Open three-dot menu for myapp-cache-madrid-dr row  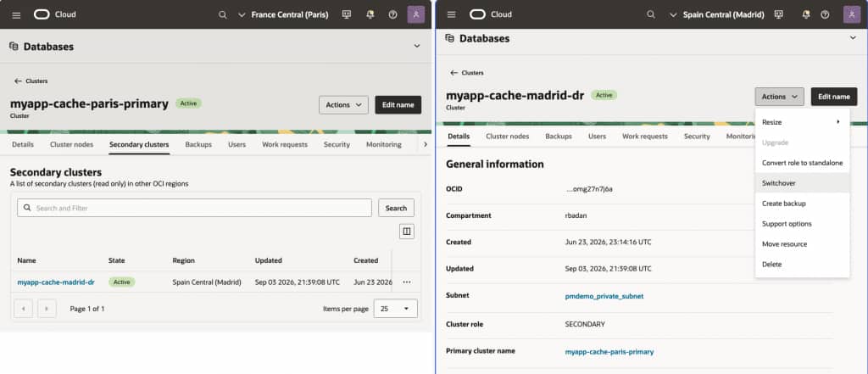coord(407,282)
